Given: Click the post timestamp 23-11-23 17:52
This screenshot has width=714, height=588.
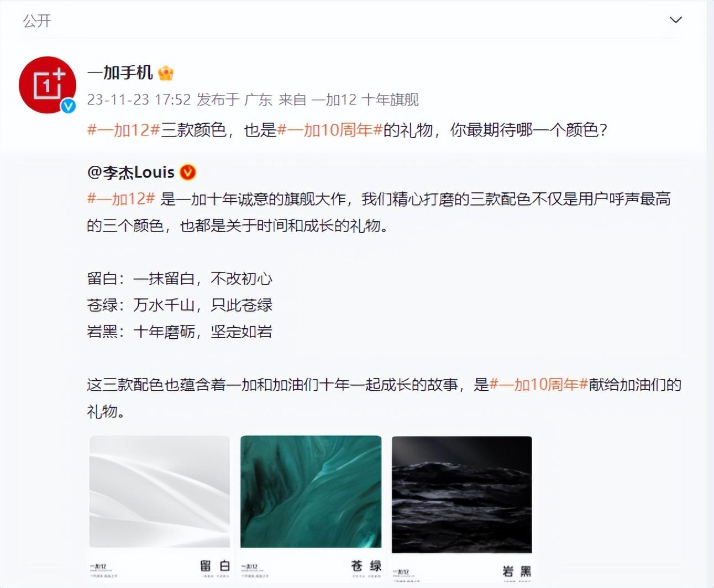Looking at the screenshot, I should point(139,99).
